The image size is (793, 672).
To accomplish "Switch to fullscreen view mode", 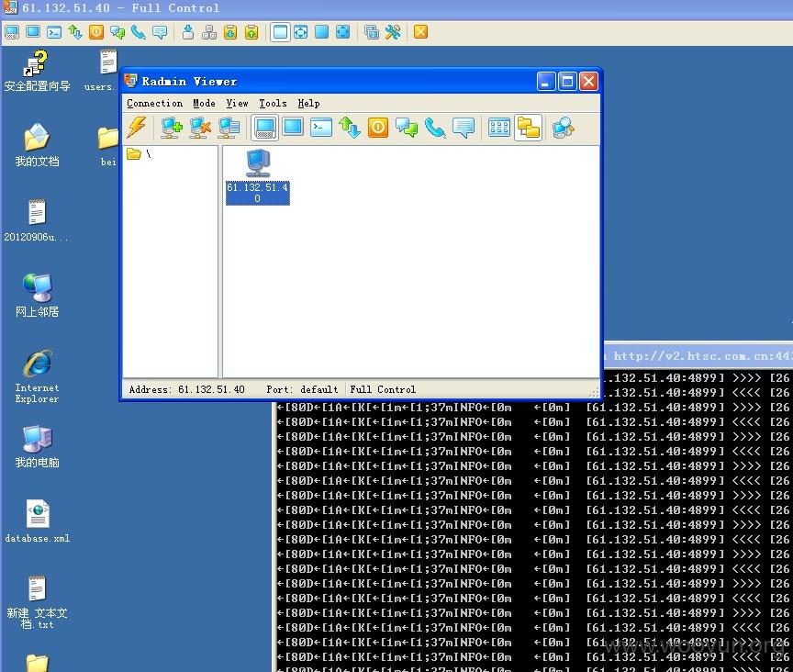I will (321, 32).
